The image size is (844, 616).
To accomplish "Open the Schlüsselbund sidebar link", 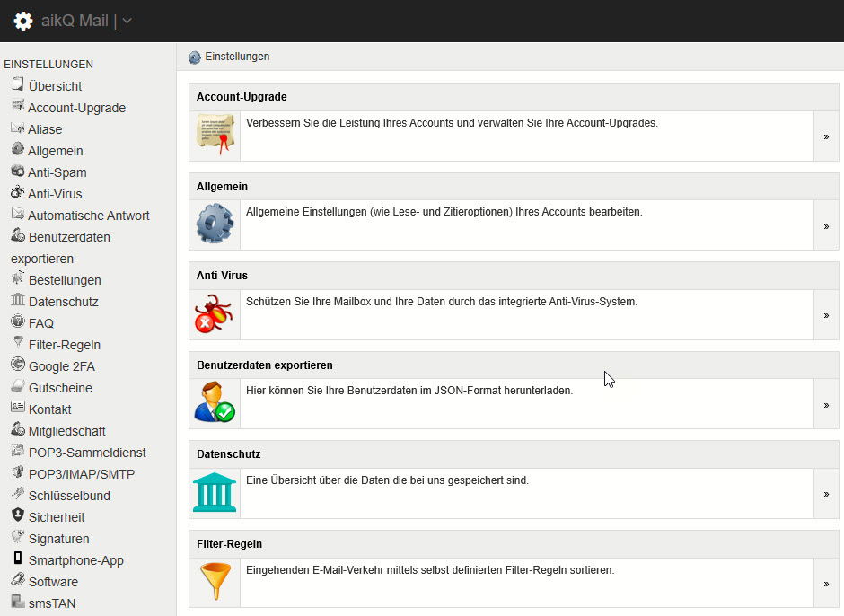I will [69, 496].
